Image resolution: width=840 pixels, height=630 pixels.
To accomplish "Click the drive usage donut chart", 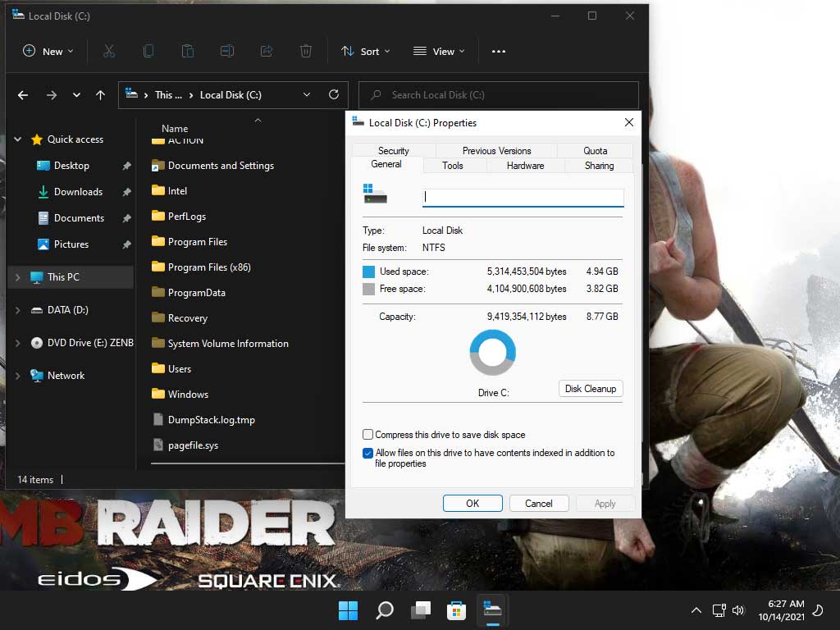I will (493, 353).
